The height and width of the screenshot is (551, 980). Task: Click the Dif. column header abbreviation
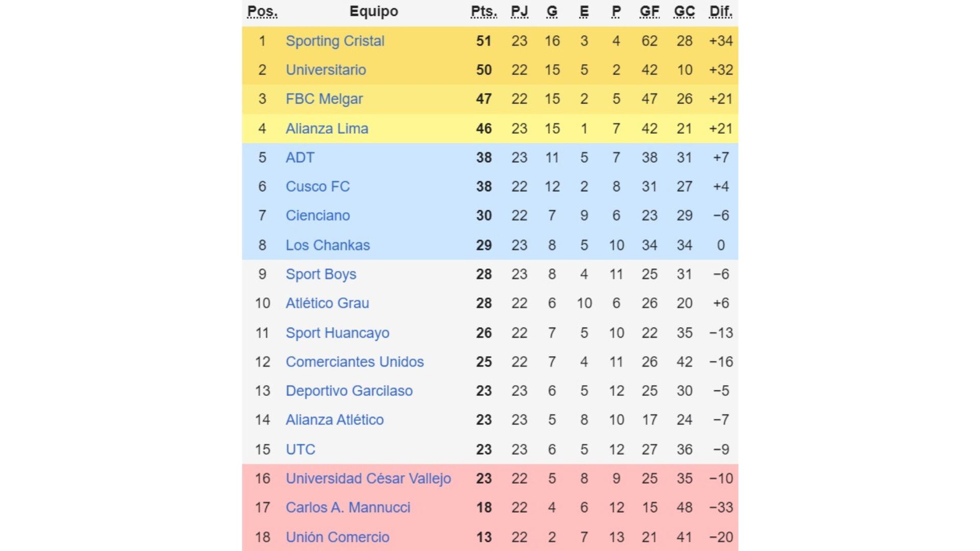[x=720, y=11]
